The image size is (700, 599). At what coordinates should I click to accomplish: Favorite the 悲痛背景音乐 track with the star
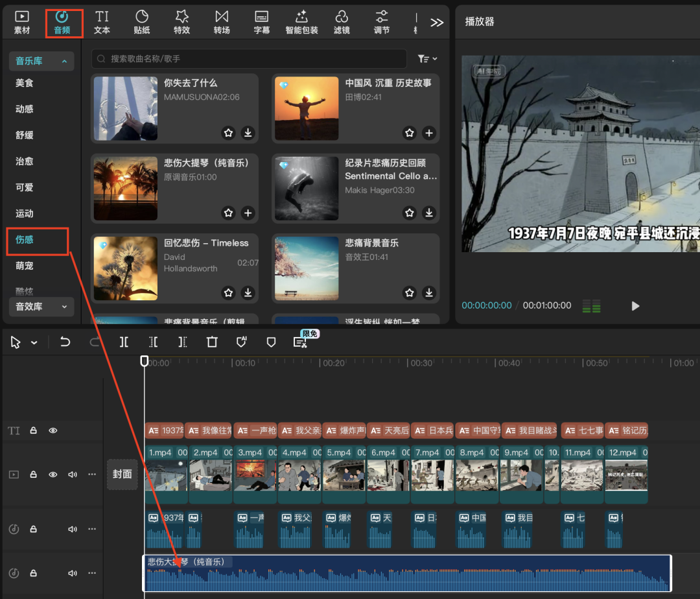pyautogui.click(x=409, y=292)
